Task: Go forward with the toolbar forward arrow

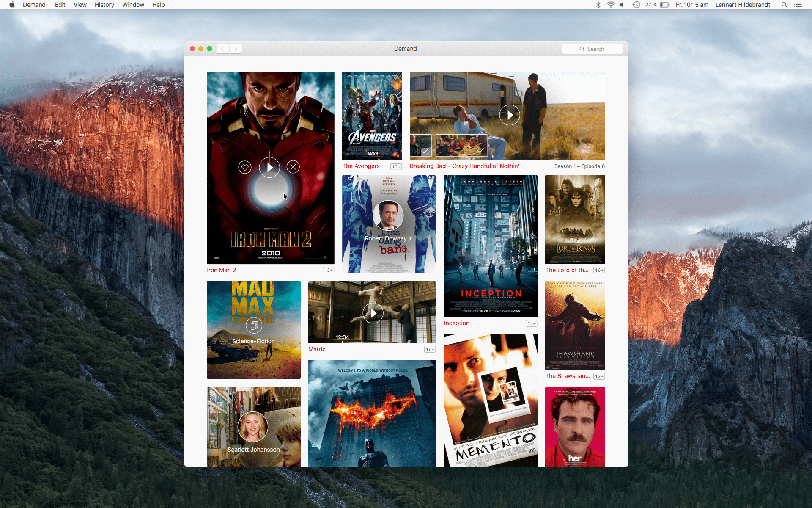Action: pyautogui.click(x=236, y=49)
